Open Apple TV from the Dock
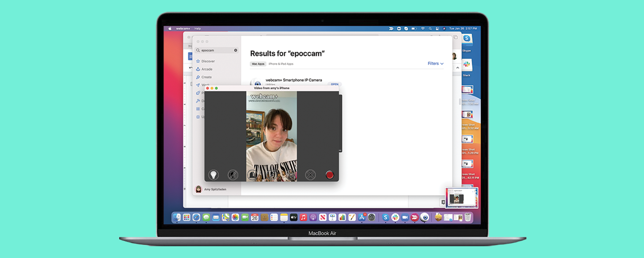The width and height of the screenshot is (644, 258). coord(294,217)
